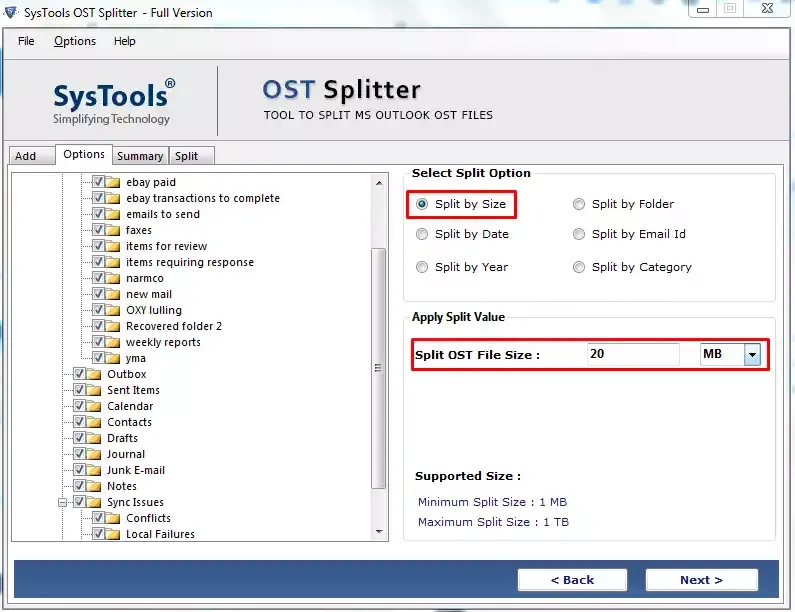Collapse the Sync Issues tree node
The width and height of the screenshot is (795, 612).
tap(62, 502)
